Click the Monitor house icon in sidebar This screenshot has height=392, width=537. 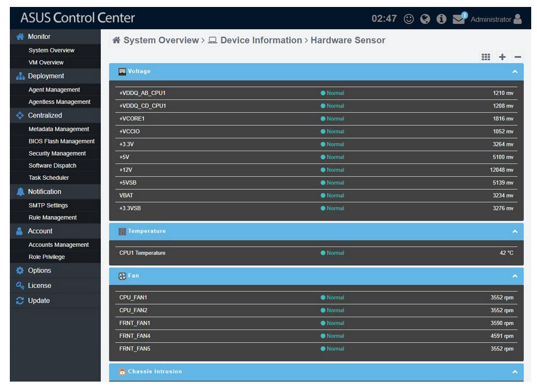[x=20, y=36]
